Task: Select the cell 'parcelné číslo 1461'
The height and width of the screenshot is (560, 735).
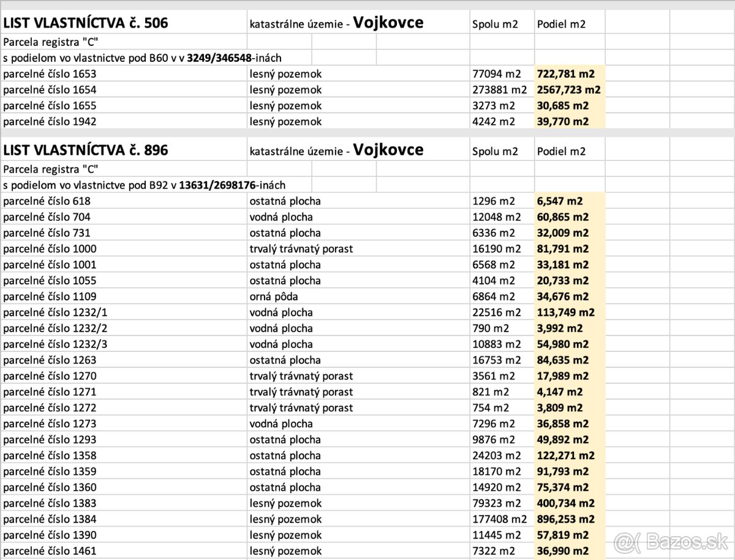Action: click(x=50, y=551)
